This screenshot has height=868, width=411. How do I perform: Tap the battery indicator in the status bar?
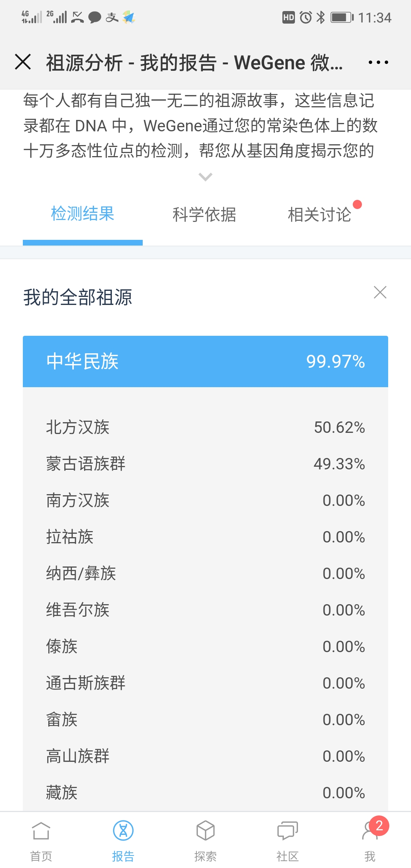342,18
